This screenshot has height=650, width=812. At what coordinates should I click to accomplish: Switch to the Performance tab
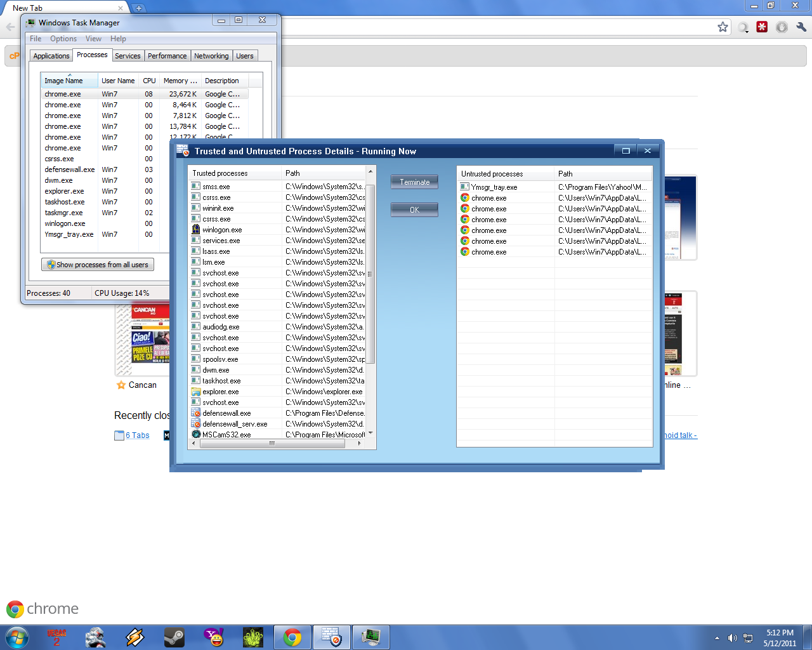[x=167, y=56]
